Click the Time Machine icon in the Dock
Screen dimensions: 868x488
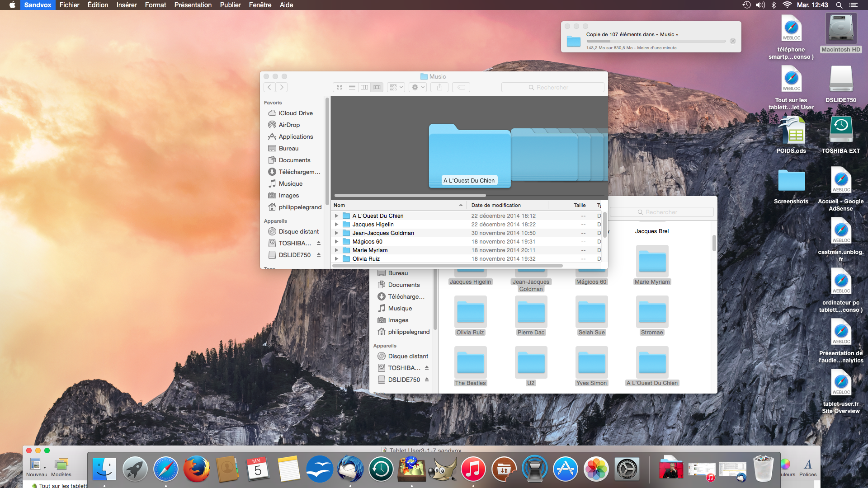coord(381,468)
